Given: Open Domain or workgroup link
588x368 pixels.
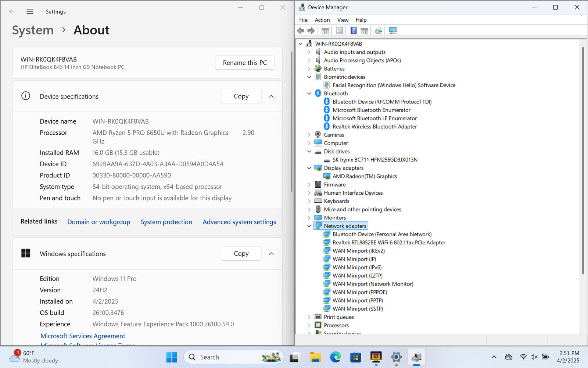Looking at the screenshot, I should [99, 222].
